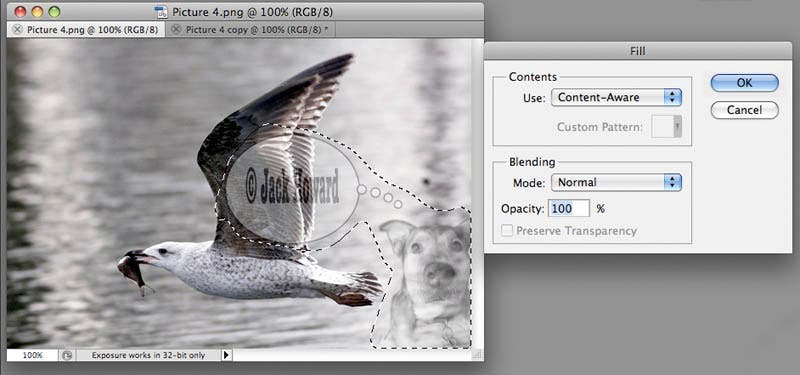Close the Picture 4.png tab
800x375 pixels.
17,30
